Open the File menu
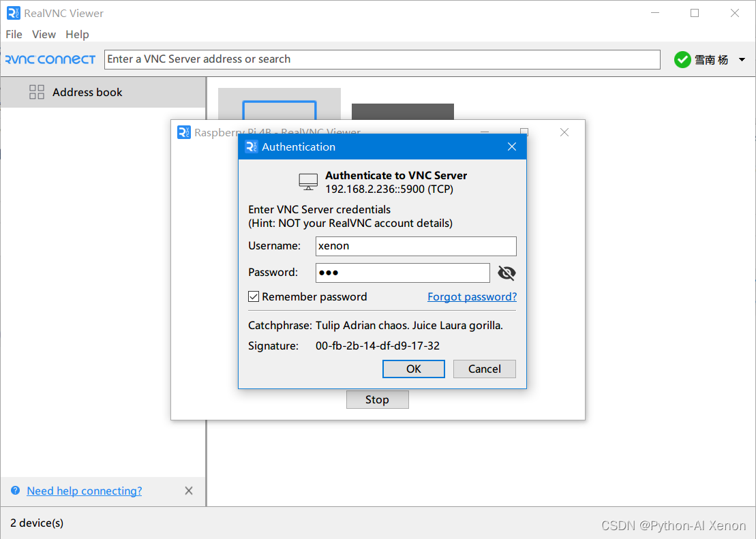This screenshot has height=539, width=756. (x=14, y=34)
